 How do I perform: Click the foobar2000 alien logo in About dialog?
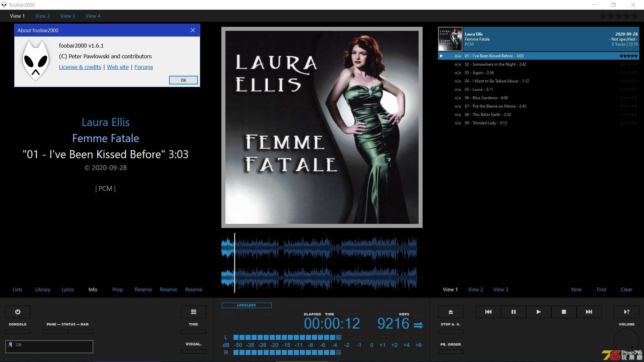coord(36,60)
